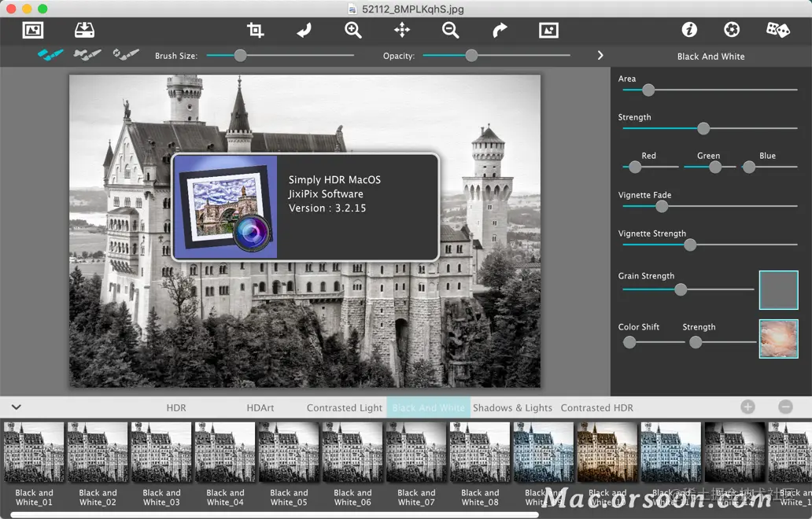Remove preset with the minus icon
This screenshot has width=812, height=519.
785,407
